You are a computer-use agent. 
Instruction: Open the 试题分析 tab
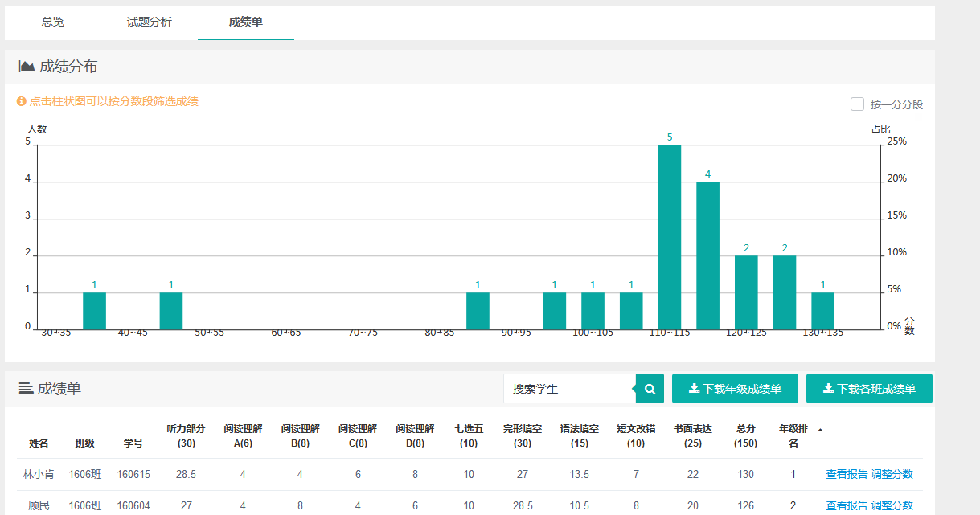coord(150,22)
